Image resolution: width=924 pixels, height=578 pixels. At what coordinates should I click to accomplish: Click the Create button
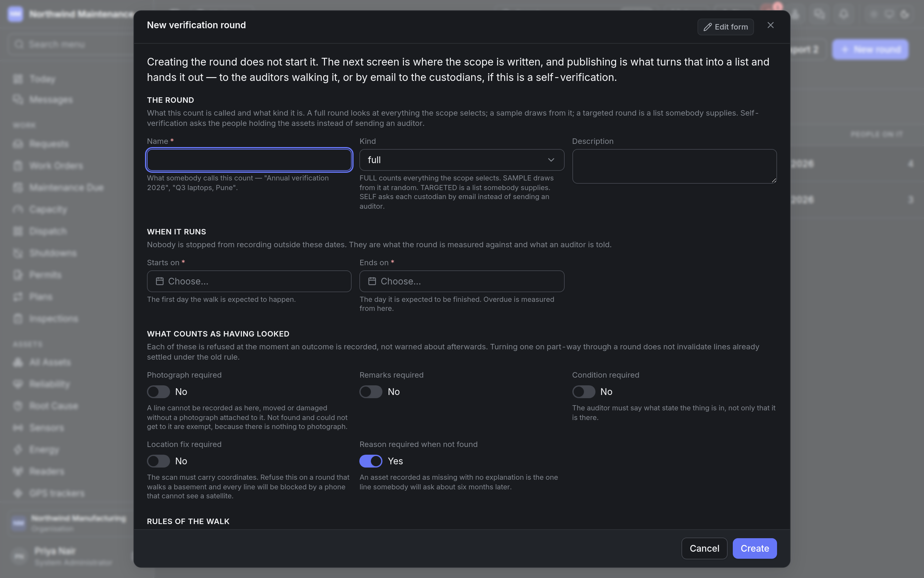point(755,548)
